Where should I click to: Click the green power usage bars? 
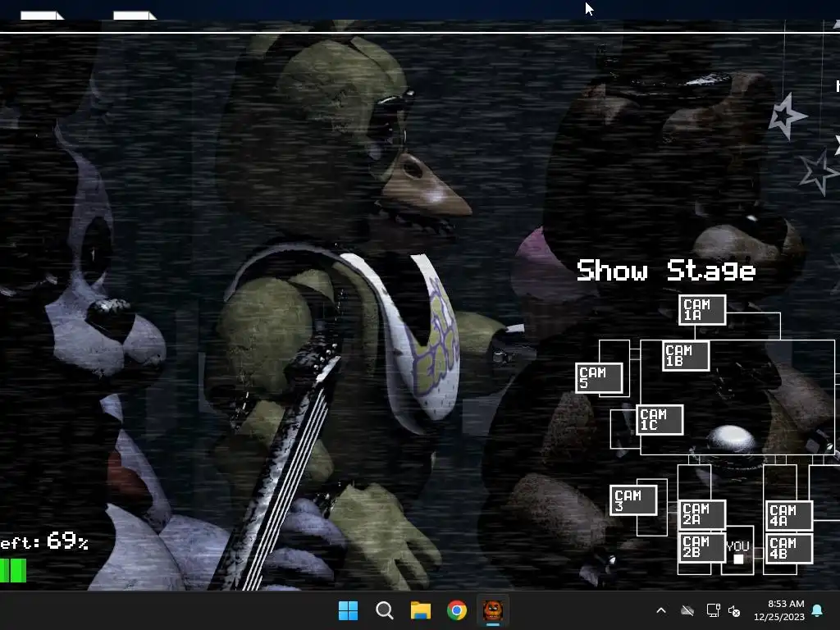pyautogui.click(x=13, y=571)
